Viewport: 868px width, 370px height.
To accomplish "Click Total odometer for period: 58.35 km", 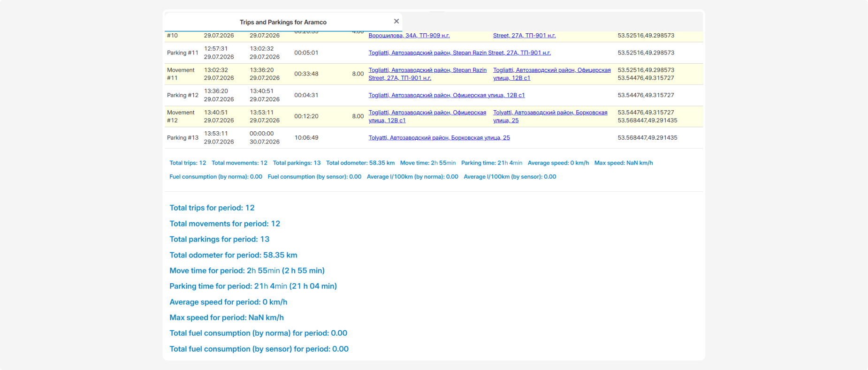I will [x=233, y=255].
